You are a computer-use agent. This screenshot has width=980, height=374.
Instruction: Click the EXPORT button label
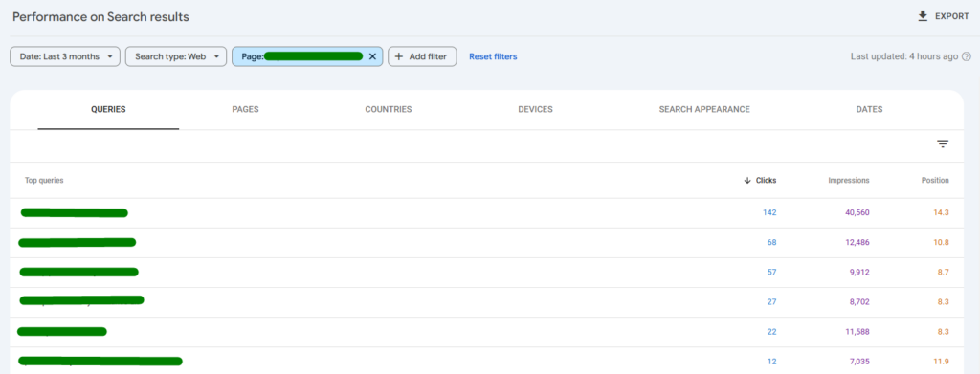(x=952, y=17)
